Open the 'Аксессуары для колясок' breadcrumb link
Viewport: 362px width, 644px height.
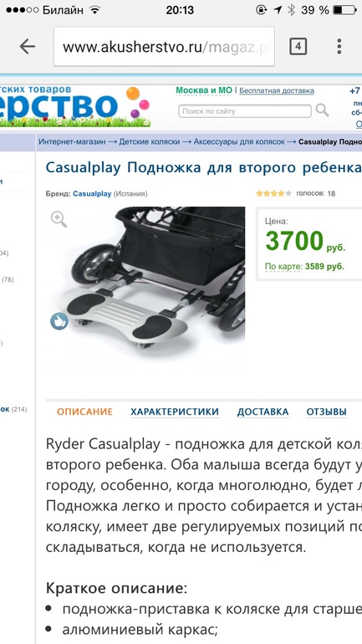239,141
